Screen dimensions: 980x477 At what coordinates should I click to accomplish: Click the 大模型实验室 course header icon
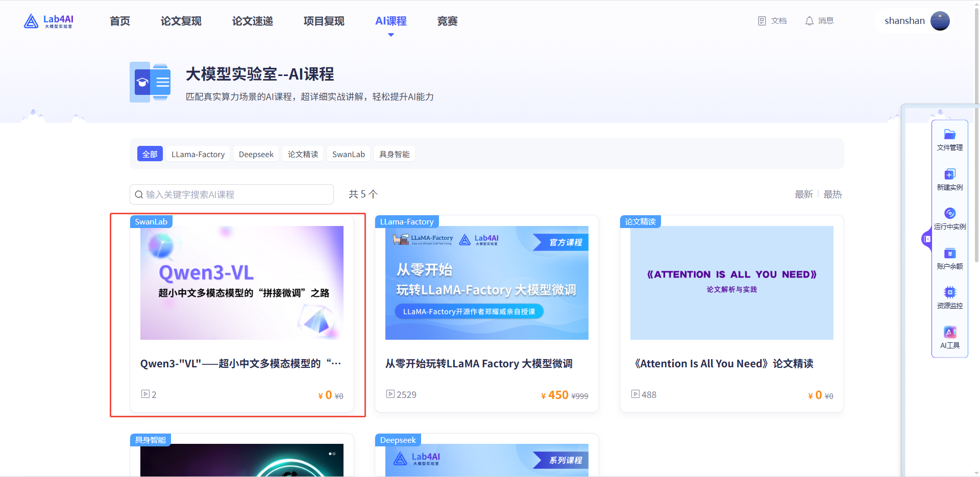(150, 82)
